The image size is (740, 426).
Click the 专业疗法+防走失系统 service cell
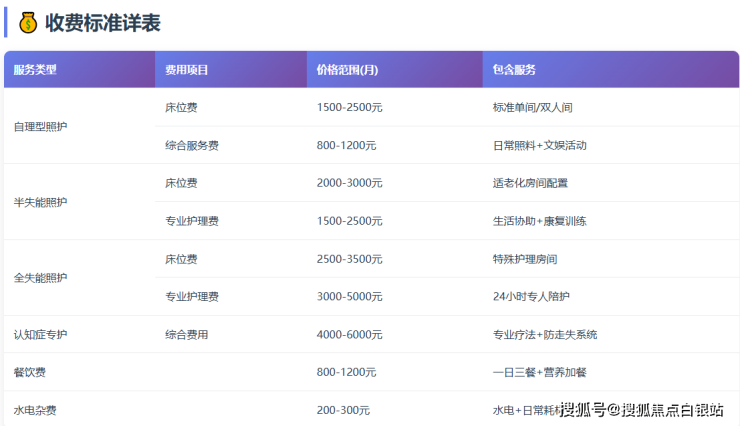544,334
